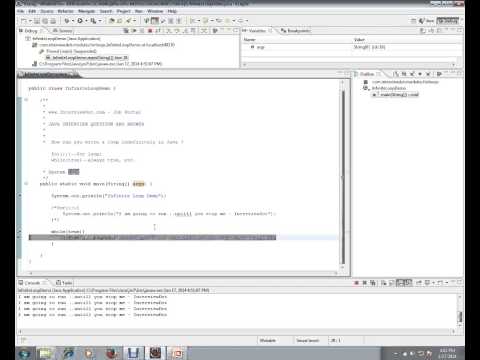This screenshot has width=480, height=360.
Task: Click the Step Return icon in Debug view
Action: (185, 31)
